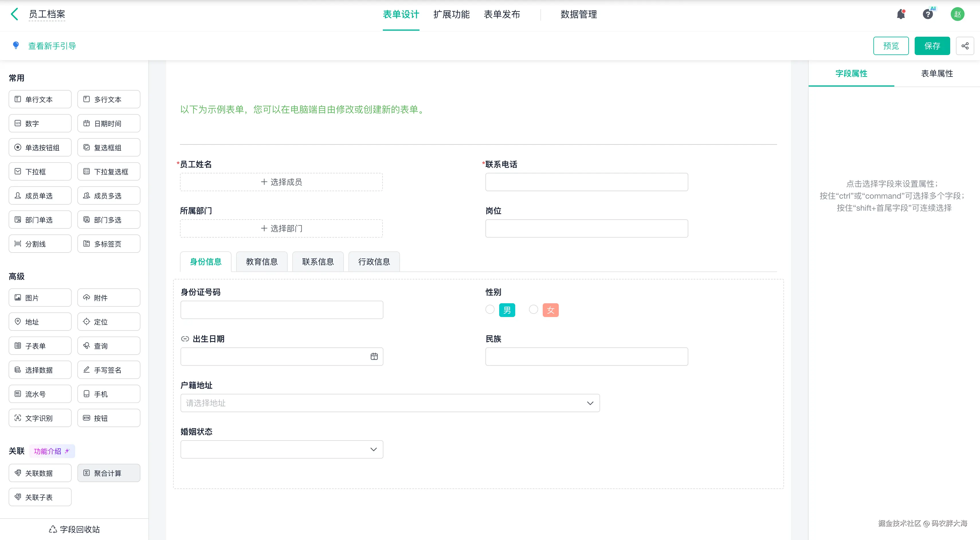Click the share icon beside 保存
Screen dimensions: 980x540
click(x=965, y=46)
